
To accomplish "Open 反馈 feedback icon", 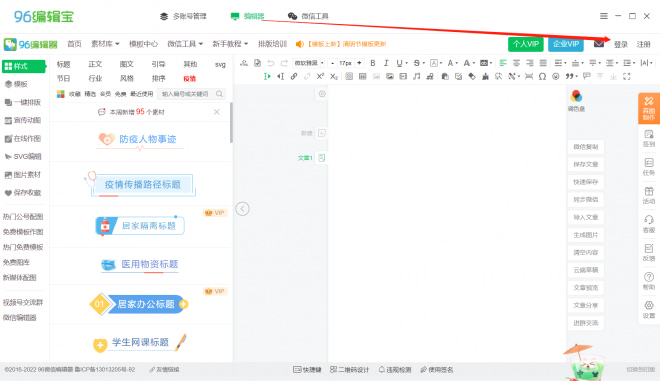I will (x=649, y=253).
